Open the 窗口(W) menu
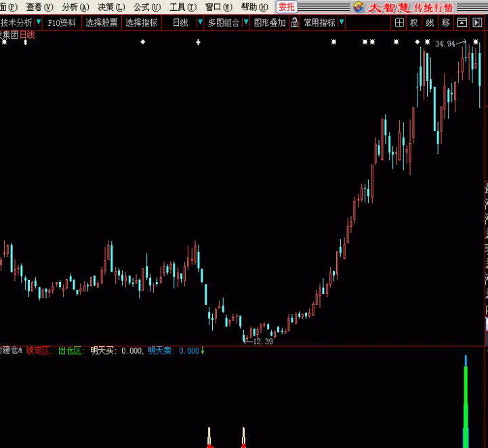 (219, 7)
